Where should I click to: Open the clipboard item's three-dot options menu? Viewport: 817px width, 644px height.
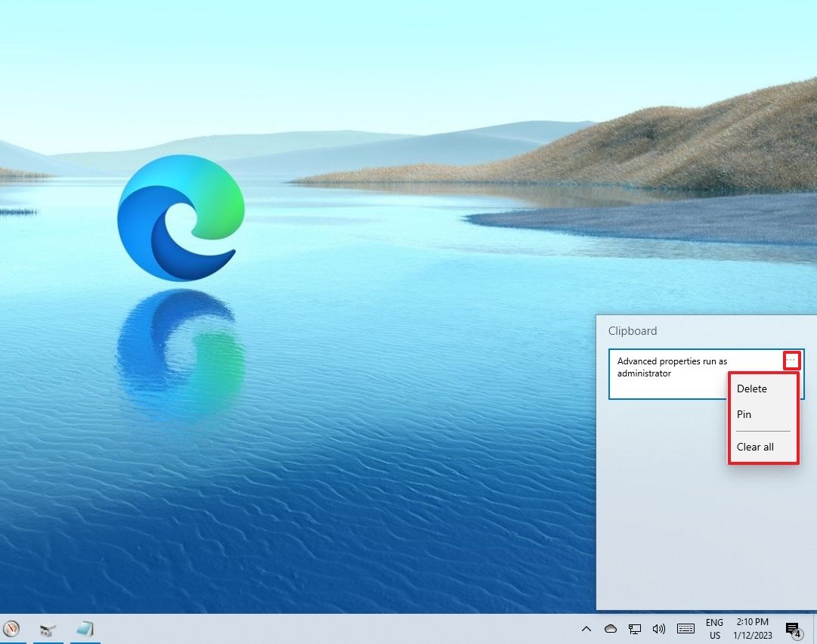pyautogui.click(x=791, y=360)
